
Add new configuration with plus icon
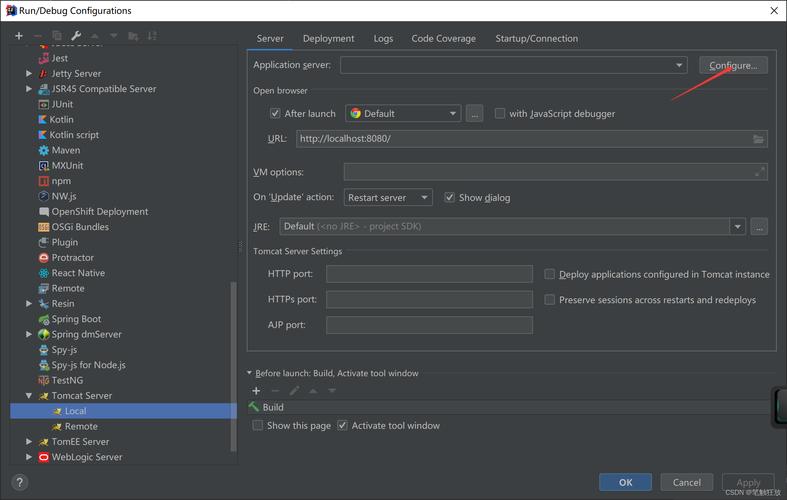19,36
